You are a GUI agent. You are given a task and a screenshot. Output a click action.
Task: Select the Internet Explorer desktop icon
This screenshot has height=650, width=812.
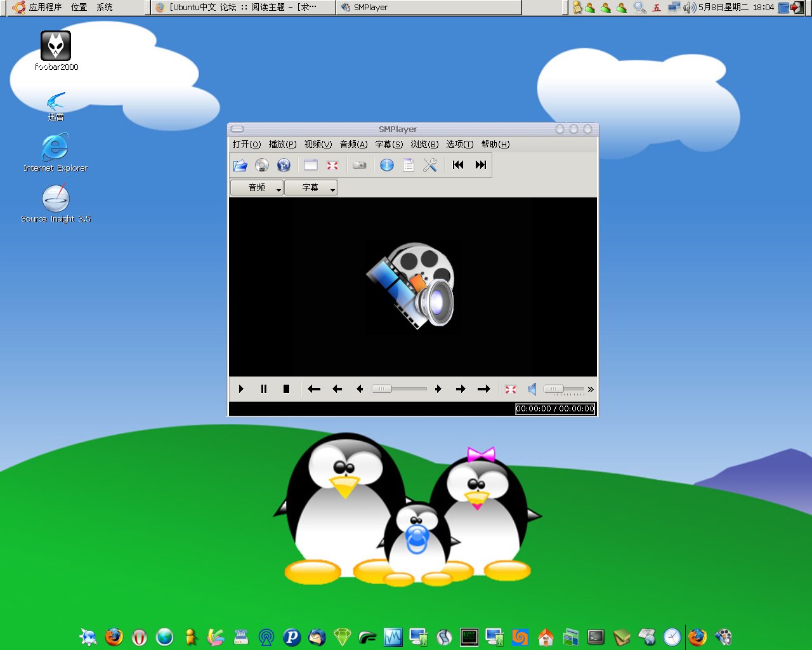click(55, 153)
